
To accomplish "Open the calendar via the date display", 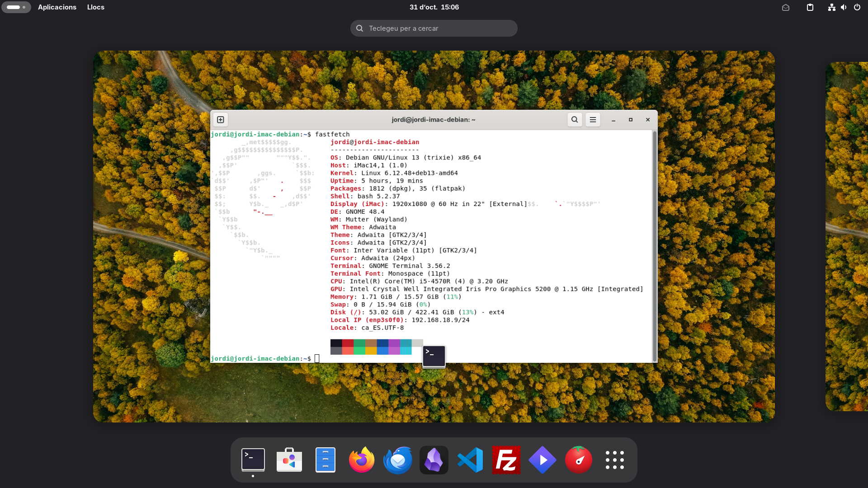I will click(x=434, y=7).
